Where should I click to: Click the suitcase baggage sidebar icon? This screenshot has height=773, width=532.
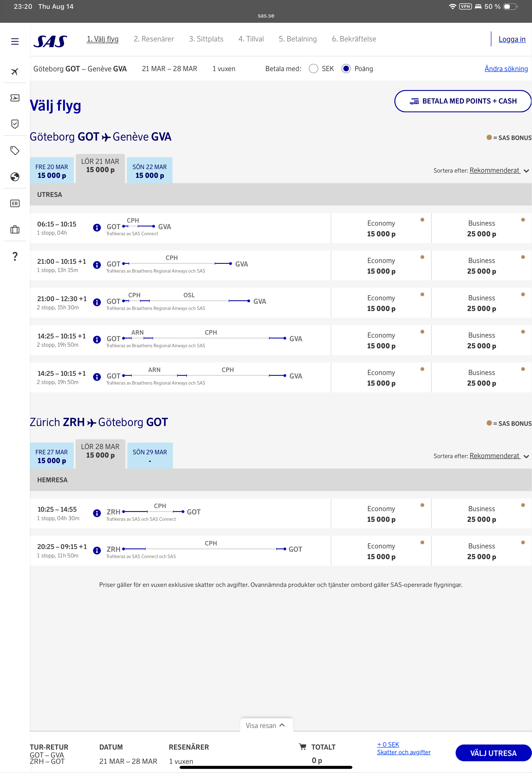tap(15, 229)
